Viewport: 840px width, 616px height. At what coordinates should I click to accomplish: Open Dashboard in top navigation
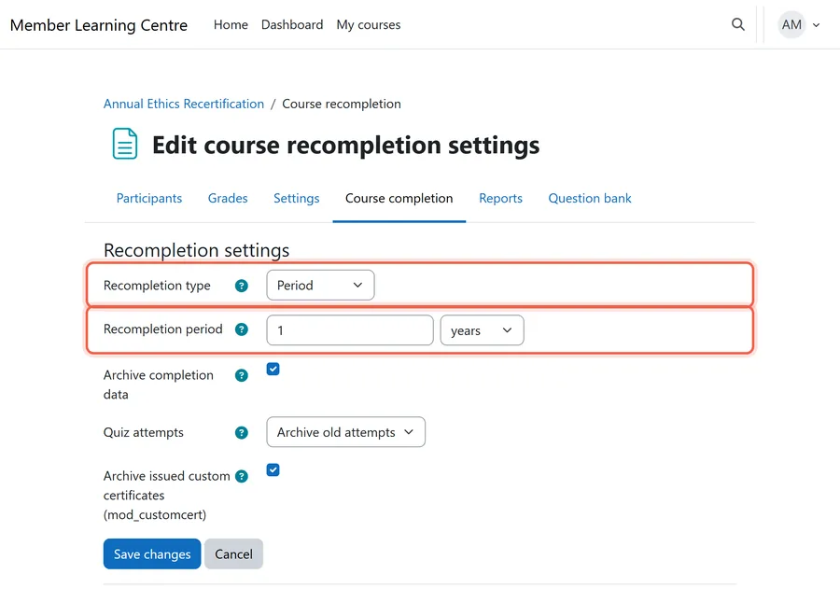pyautogui.click(x=292, y=24)
